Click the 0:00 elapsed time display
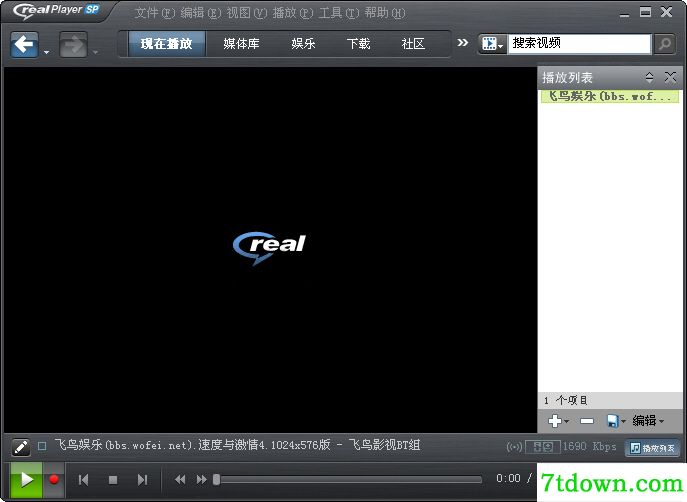Viewport: 687px width, 502px height. 508,478
